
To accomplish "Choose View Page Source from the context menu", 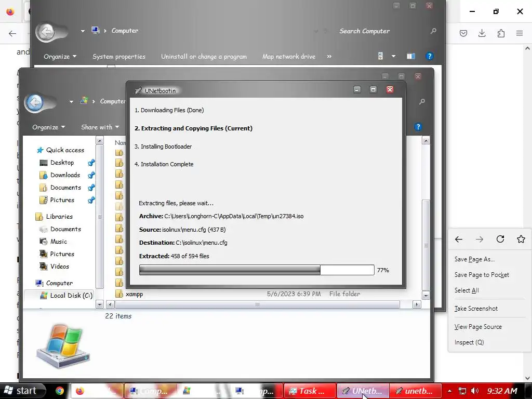I will [x=478, y=327].
